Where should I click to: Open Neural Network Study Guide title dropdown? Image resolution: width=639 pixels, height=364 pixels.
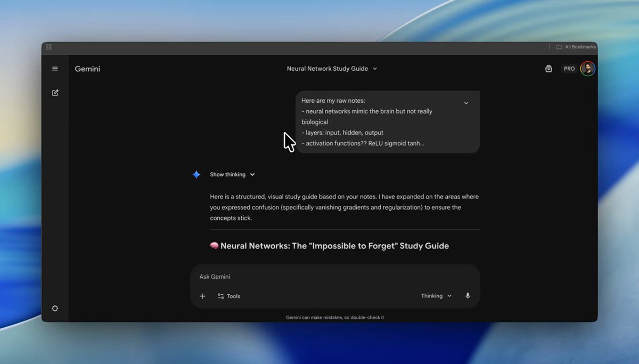point(332,69)
